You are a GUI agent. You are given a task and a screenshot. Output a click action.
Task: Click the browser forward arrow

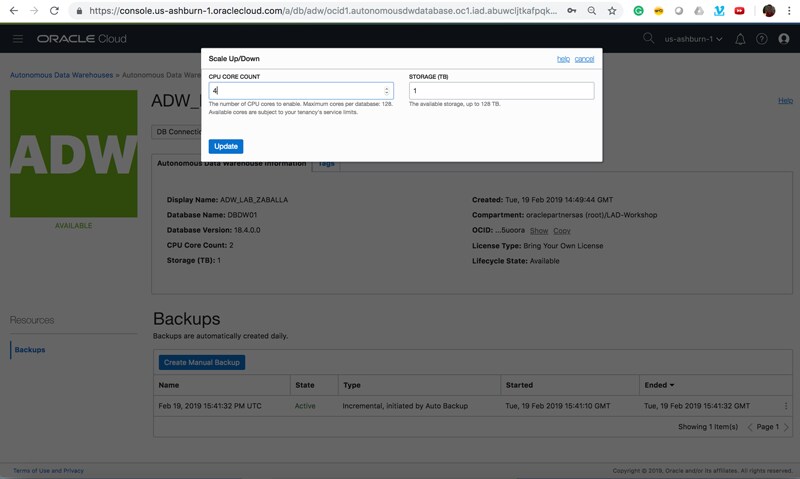[34, 10]
